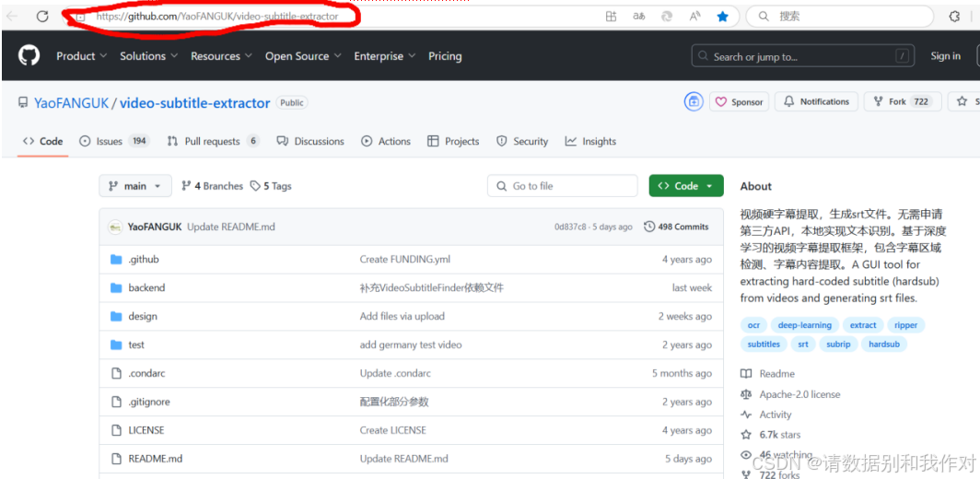The image size is (980, 479).
Task: Click the README.md file icon
Action: click(116, 459)
